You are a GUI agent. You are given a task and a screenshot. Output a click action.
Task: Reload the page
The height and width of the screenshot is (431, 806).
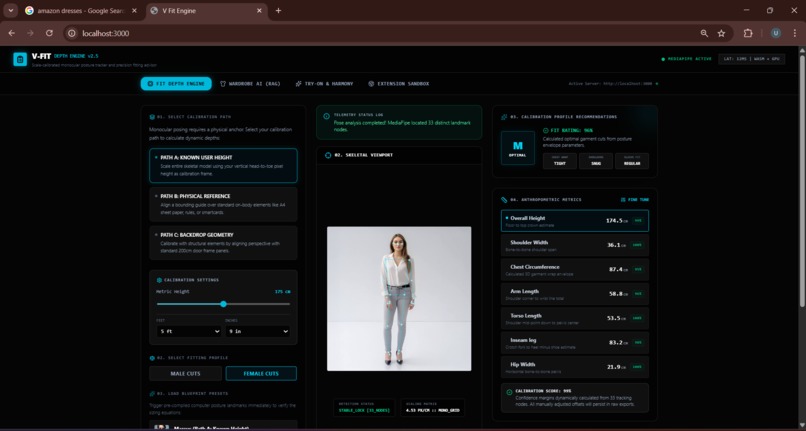(x=49, y=33)
